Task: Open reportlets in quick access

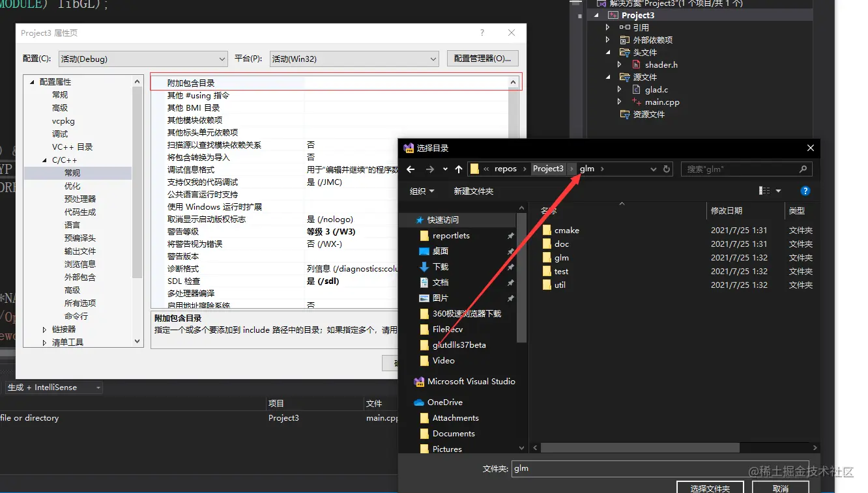Action: coord(451,235)
